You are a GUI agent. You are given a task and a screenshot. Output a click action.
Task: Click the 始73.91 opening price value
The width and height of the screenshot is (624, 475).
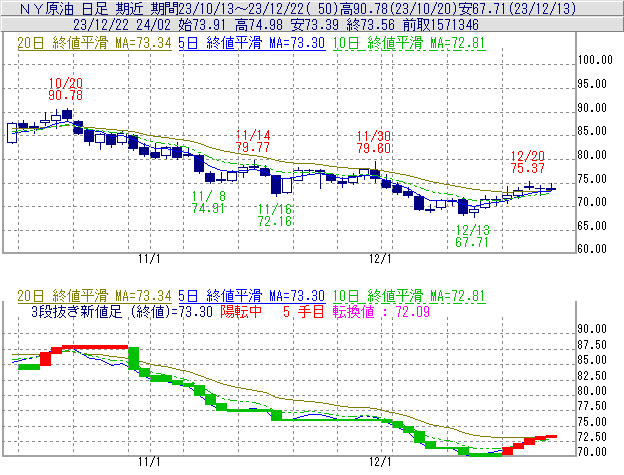[203, 25]
